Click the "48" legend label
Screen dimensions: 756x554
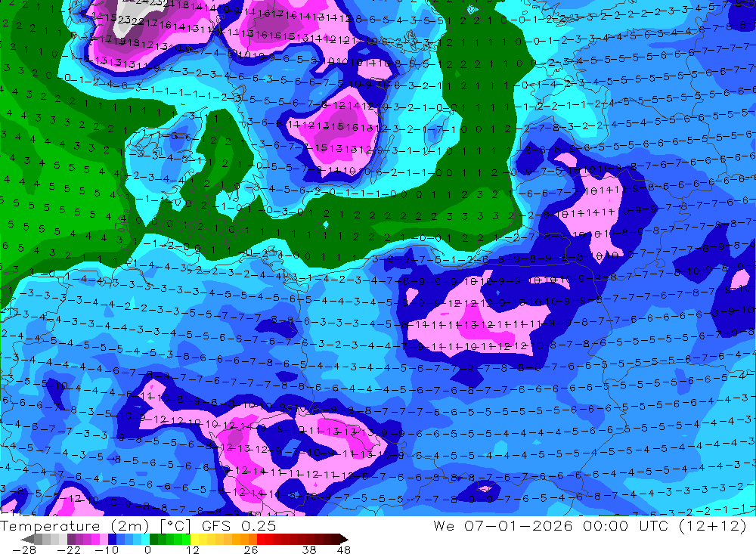pos(344,549)
